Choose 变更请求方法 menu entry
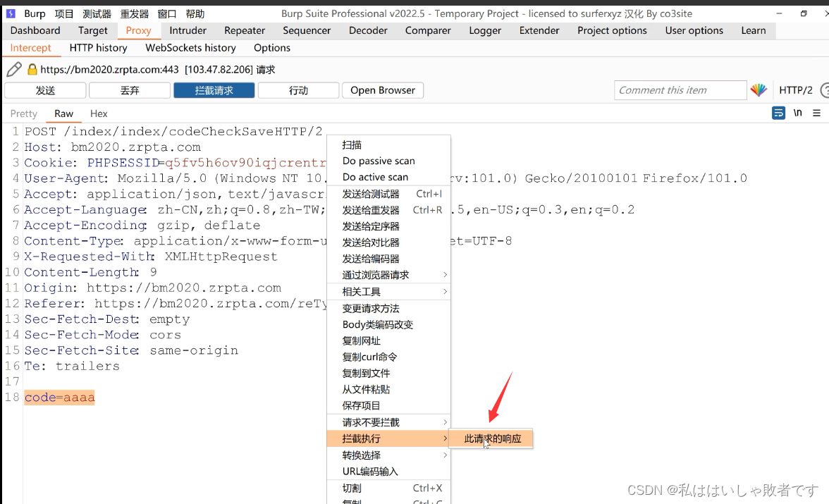Viewport: 829px width, 504px height. pyautogui.click(x=389, y=308)
